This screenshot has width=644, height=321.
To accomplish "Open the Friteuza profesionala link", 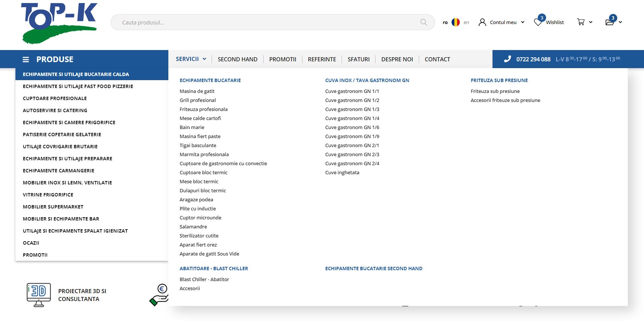I will point(203,109).
